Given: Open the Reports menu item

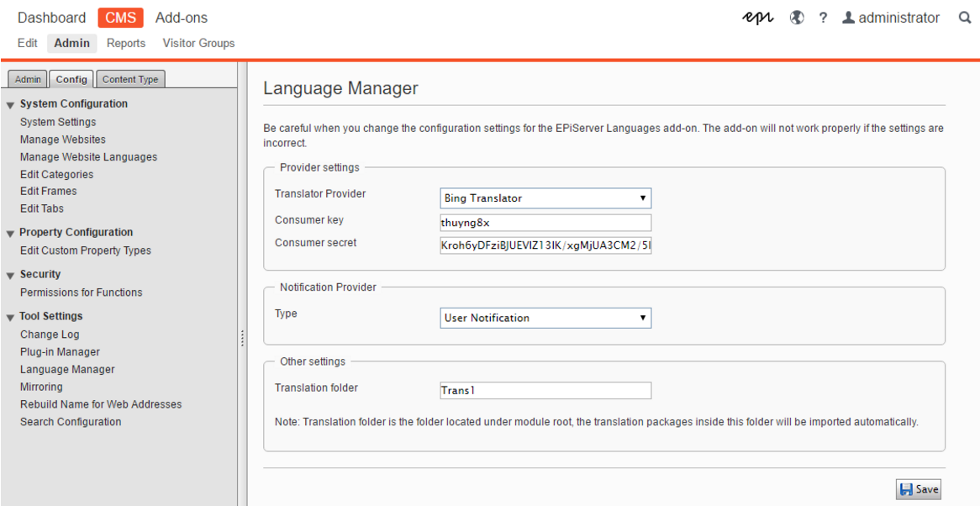Looking at the screenshot, I should coord(126,43).
